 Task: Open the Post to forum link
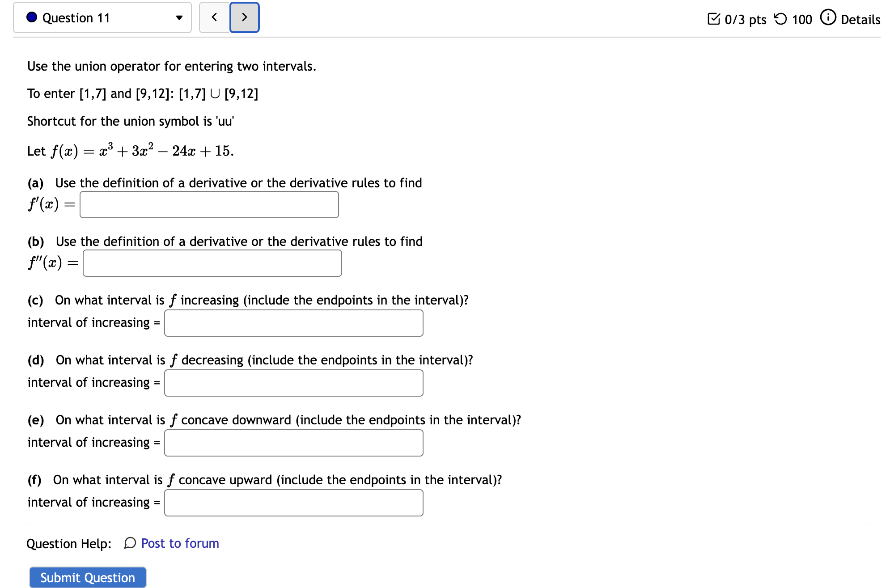pos(179,543)
